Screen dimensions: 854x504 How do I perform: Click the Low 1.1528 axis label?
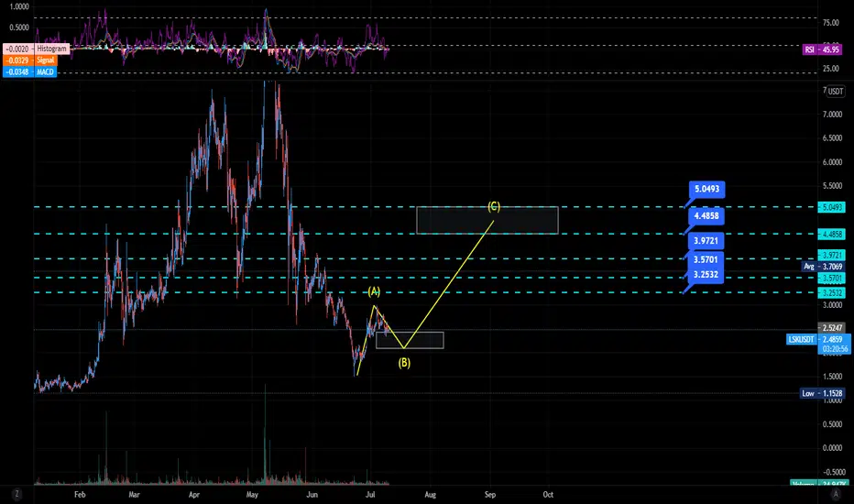pyautogui.click(x=823, y=393)
